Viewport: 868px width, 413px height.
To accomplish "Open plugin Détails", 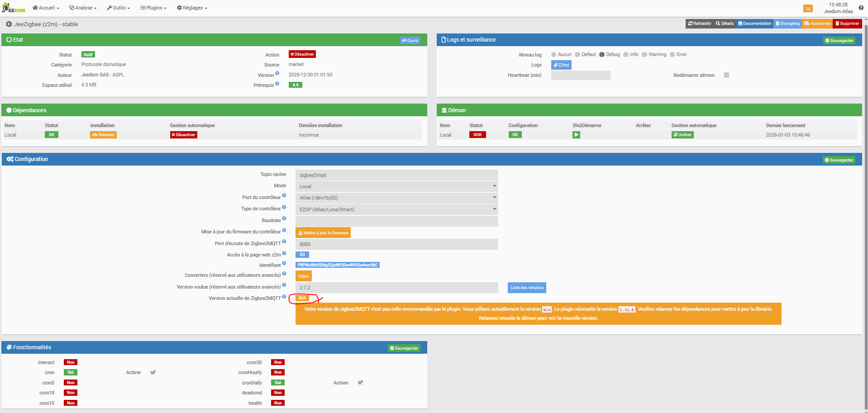I will click(x=725, y=24).
